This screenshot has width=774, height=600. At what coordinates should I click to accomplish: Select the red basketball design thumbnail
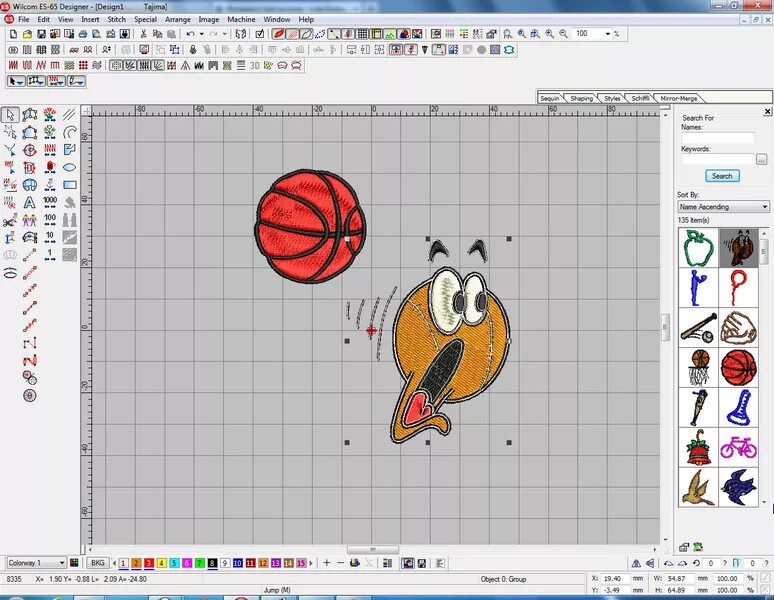pos(738,368)
